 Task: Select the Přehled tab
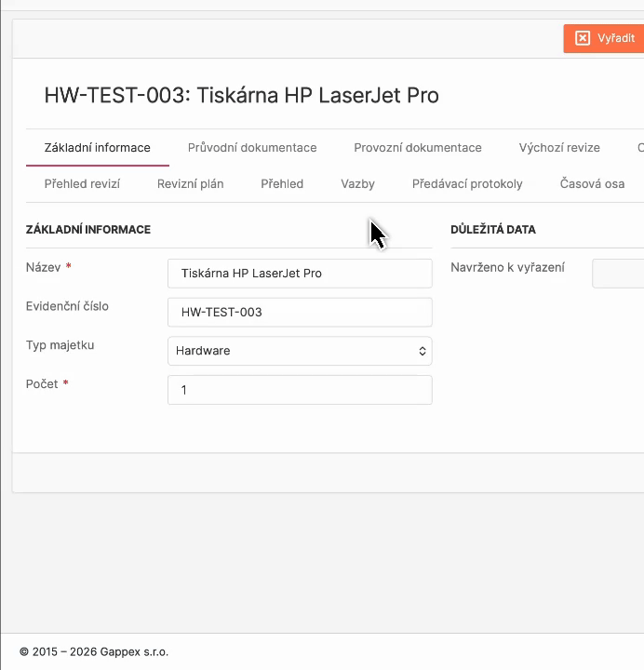[282, 183]
